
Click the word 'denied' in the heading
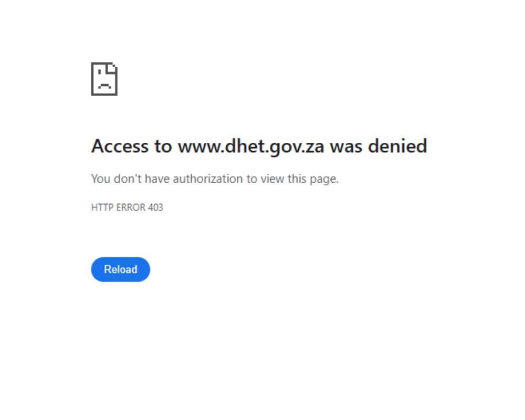point(397,146)
